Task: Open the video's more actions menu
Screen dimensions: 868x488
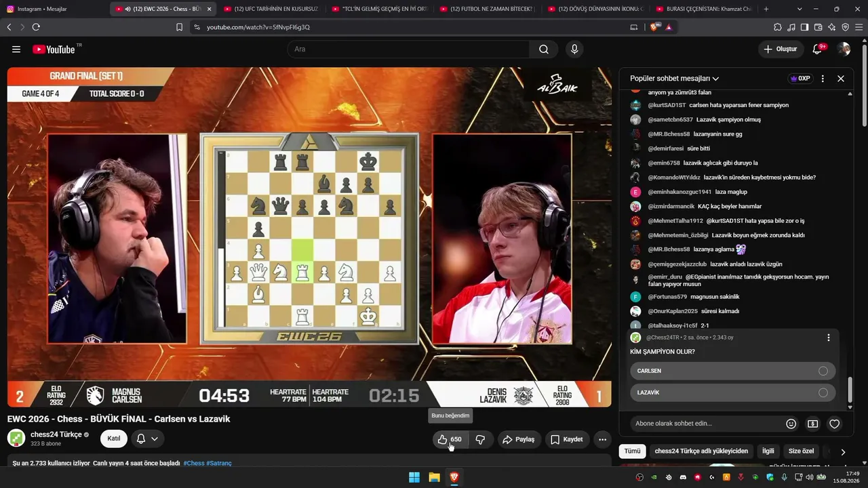Action: coord(602,439)
